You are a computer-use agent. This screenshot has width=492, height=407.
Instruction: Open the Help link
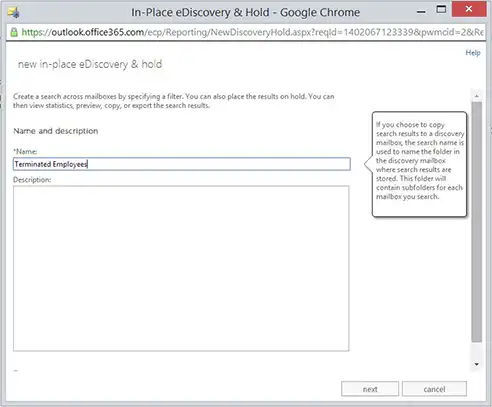tap(473, 53)
